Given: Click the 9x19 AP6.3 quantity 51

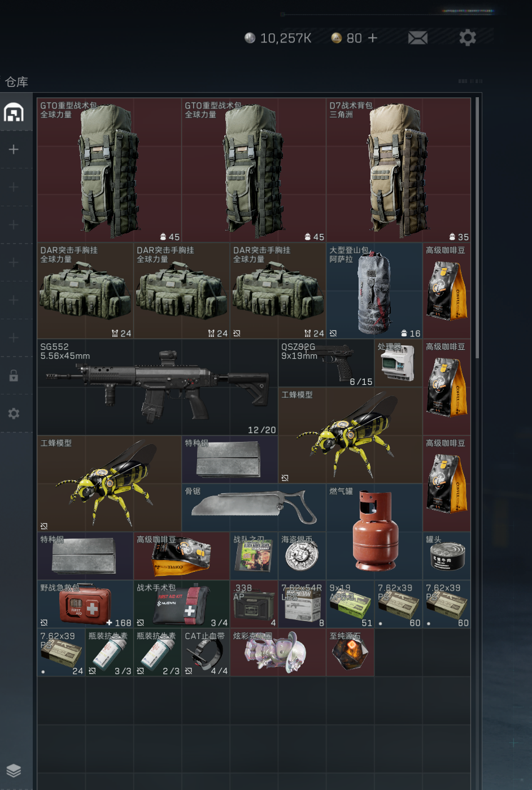Looking at the screenshot, I should point(367,623).
